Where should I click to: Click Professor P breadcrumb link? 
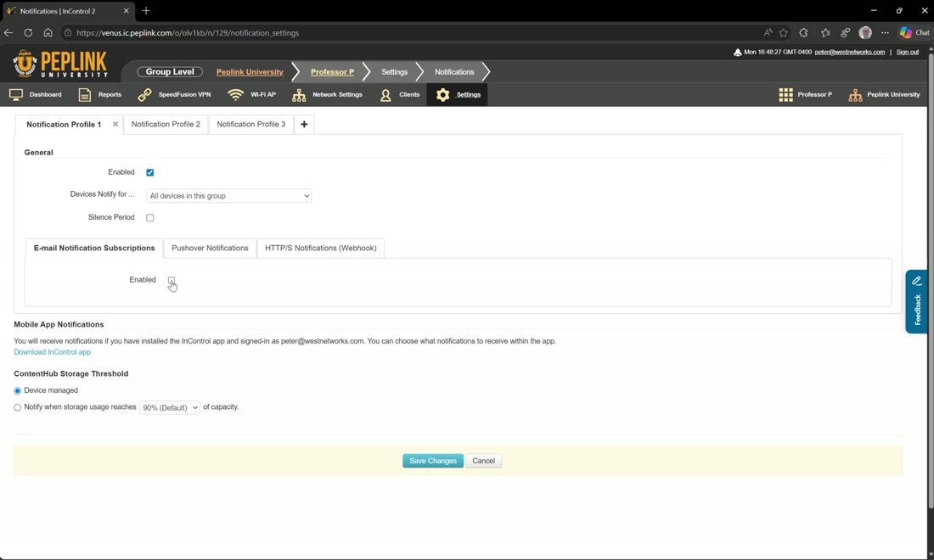pos(332,72)
